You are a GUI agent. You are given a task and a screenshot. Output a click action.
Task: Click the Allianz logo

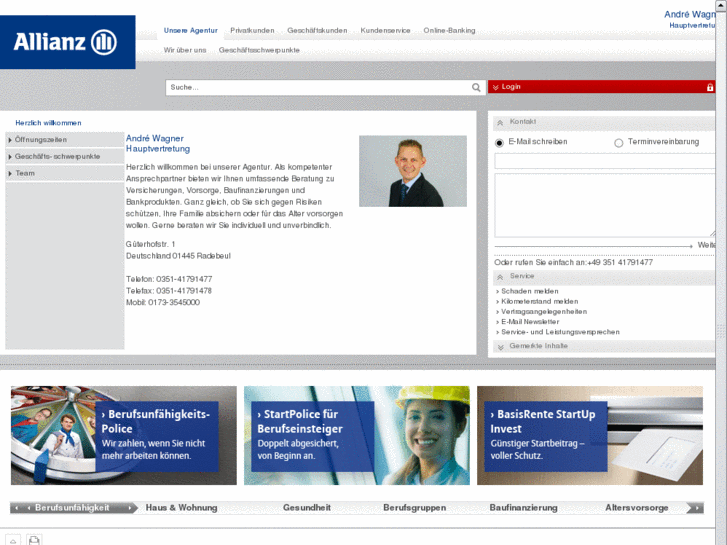68,42
